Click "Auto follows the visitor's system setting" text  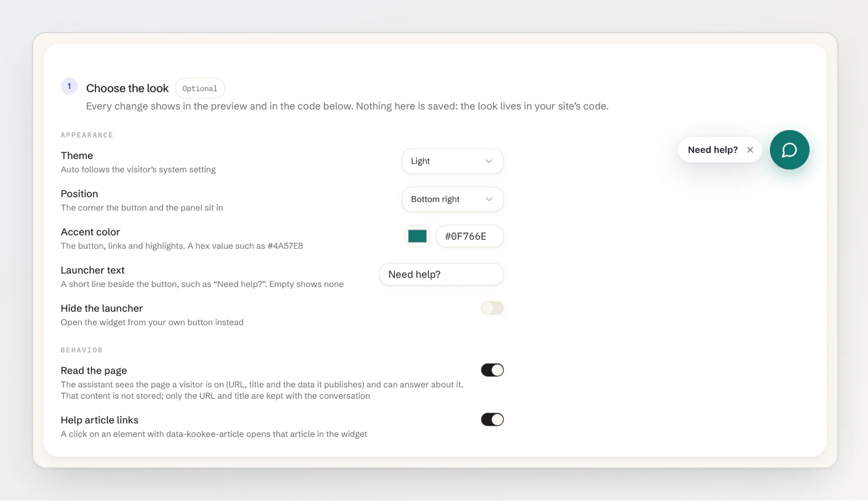pos(138,169)
